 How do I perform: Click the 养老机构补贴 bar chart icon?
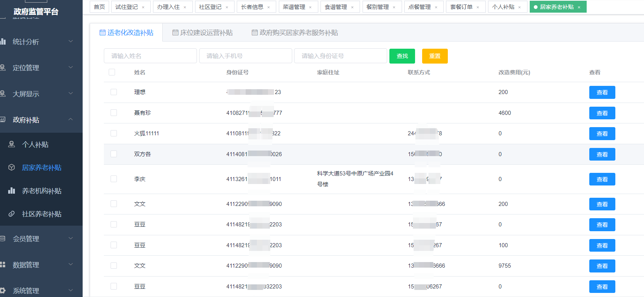[12, 191]
